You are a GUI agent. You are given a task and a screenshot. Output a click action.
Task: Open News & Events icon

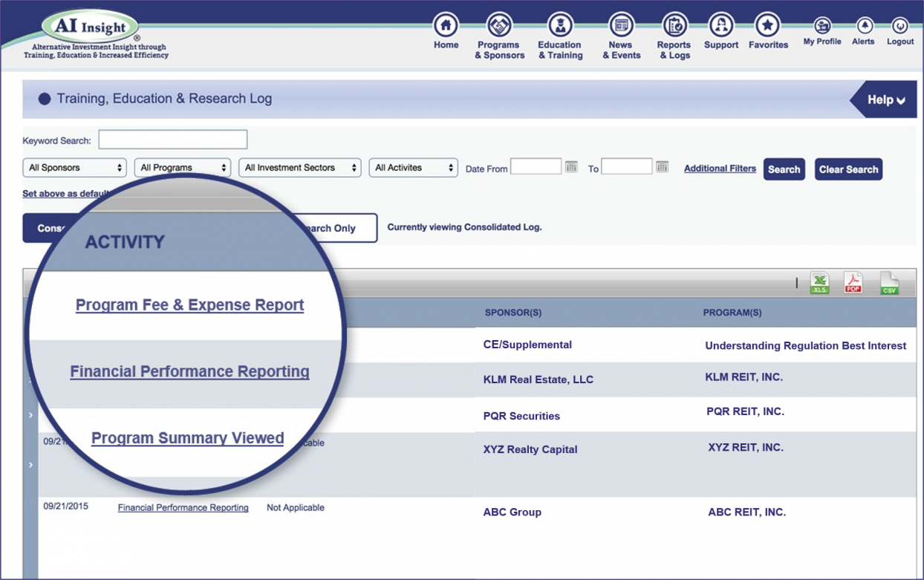pos(621,25)
